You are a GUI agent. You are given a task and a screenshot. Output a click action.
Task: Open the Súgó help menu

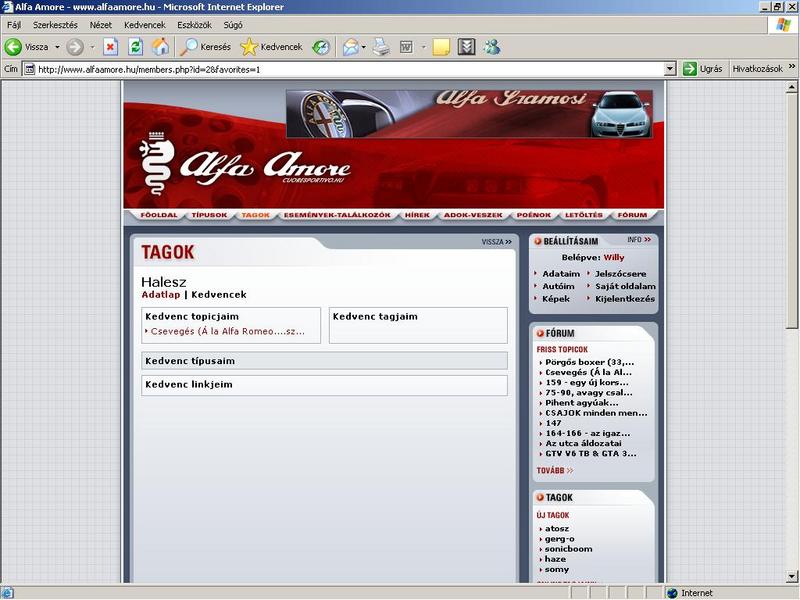point(233,25)
